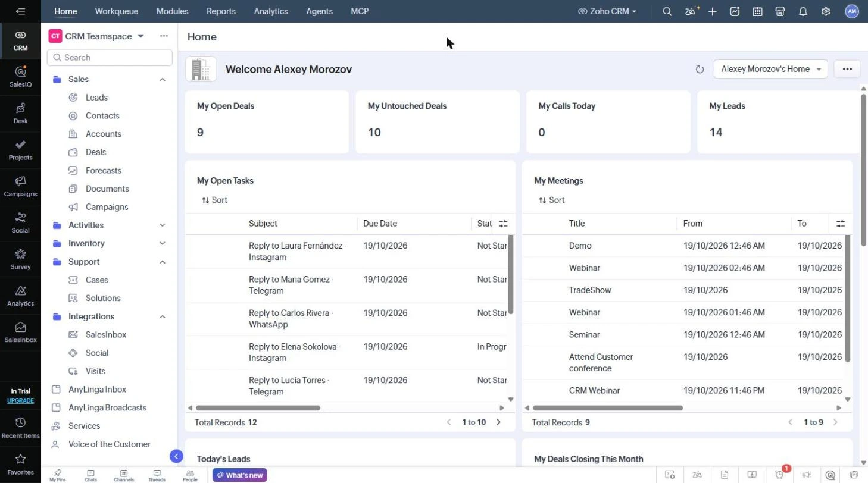Open the 'Attend Customer conference' meeting
The width and height of the screenshot is (868, 483).
click(601, 362)
